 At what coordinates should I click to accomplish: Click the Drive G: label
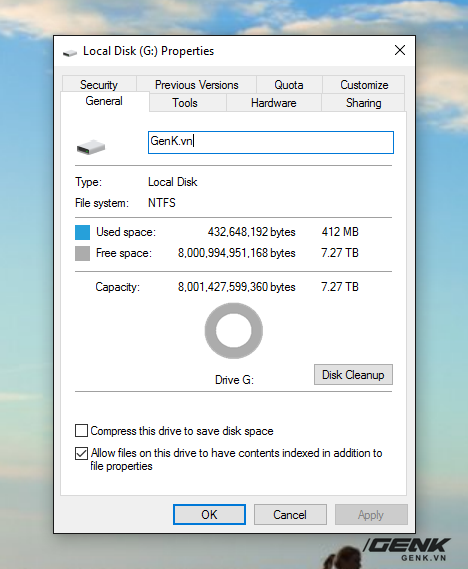[x=234, y=380]
